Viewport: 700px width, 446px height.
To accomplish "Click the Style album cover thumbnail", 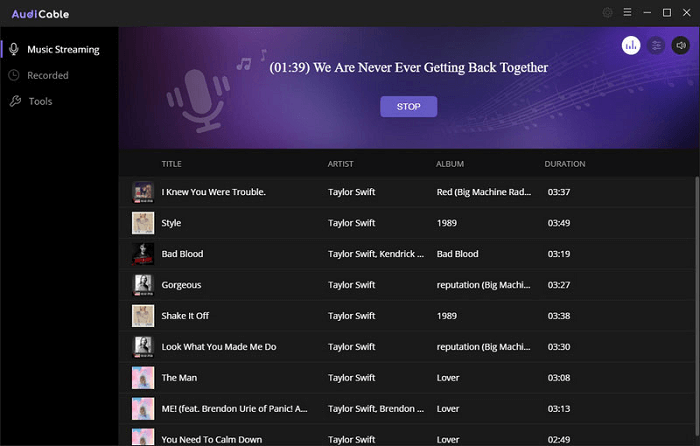I will 142,223.
